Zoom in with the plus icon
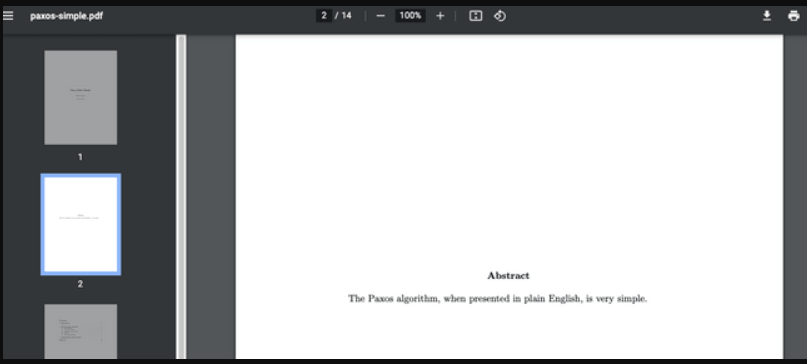Viewport: 807px width, 364px height. pyautogui.click(x=440, y=16)
